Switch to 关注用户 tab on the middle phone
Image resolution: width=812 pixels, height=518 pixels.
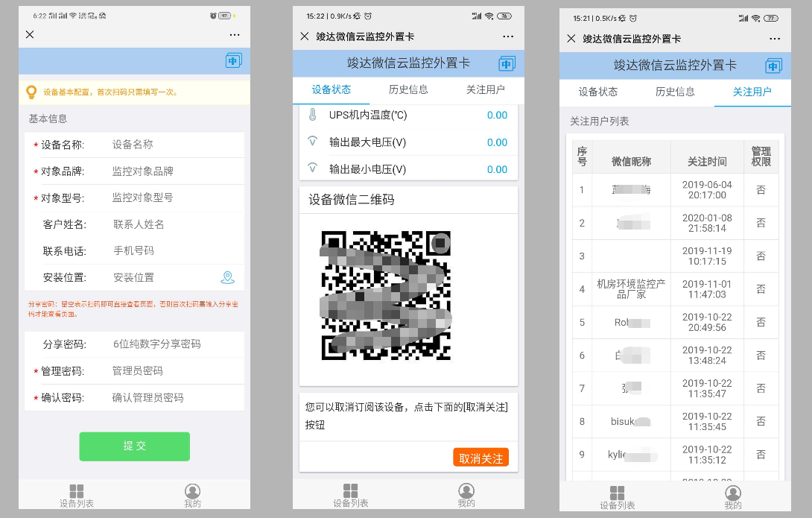click(x=485, y=89)
